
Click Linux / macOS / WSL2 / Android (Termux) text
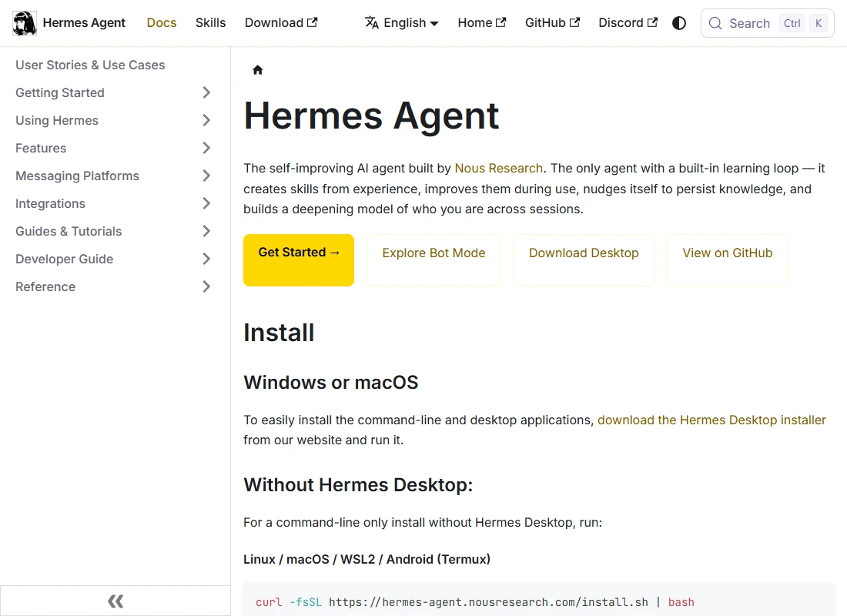[x=367, y=559]
